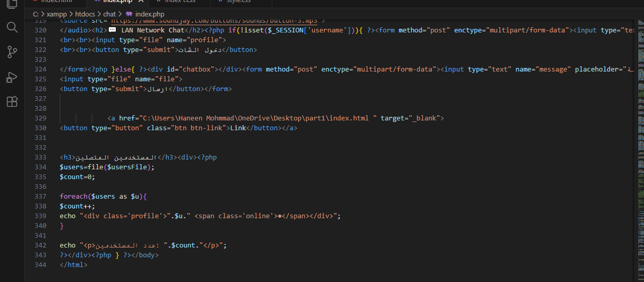Click the 'index.php' breadcrumb file name

(150, 14)
